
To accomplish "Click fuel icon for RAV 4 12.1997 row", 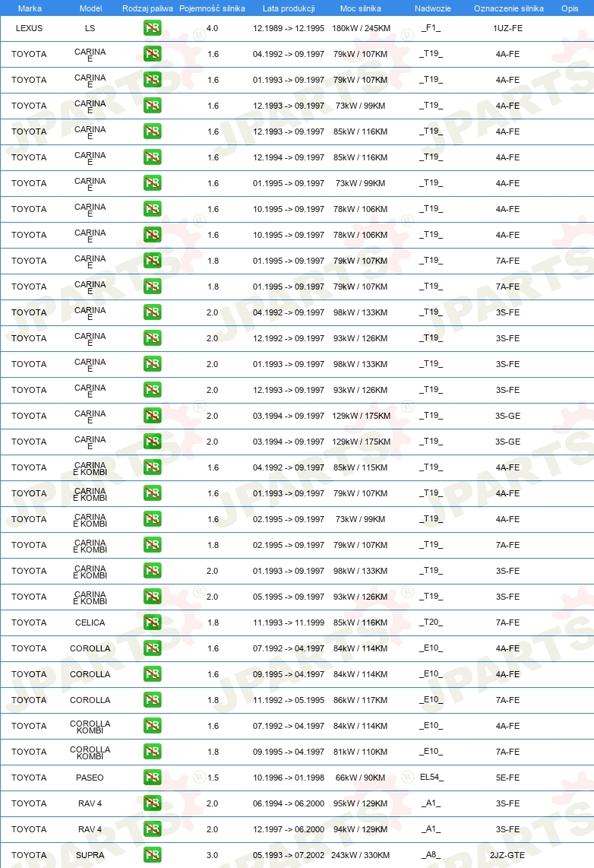I will tap(152, 828).
